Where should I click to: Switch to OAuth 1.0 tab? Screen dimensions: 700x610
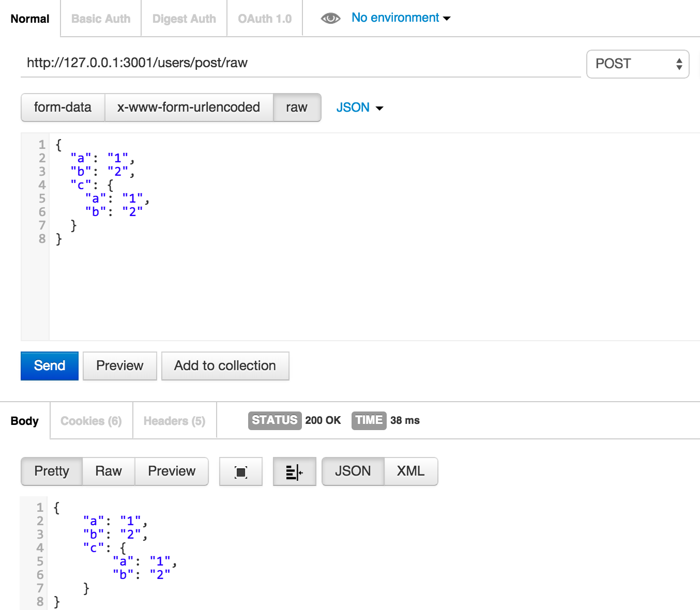pyautogui.click(x=265, y=19)
